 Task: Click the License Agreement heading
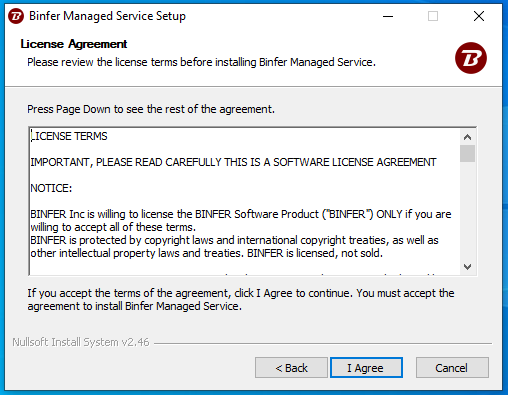[x=74, y=44]
